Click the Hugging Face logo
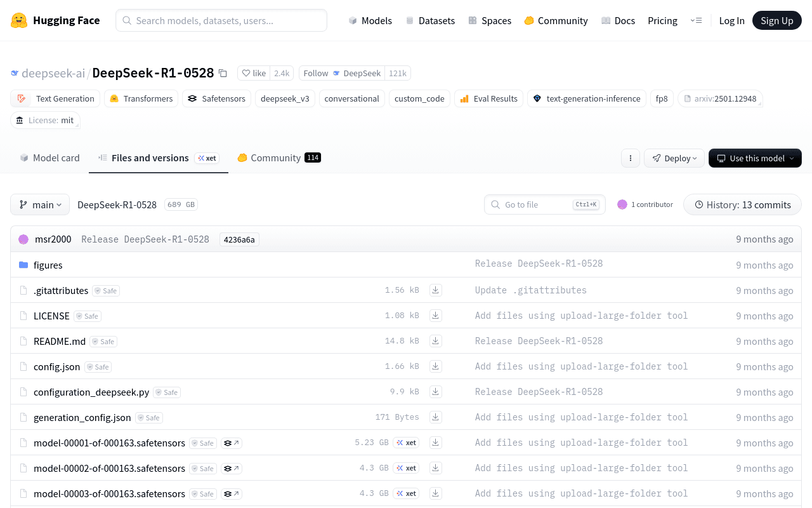 [x=55, y=20]
